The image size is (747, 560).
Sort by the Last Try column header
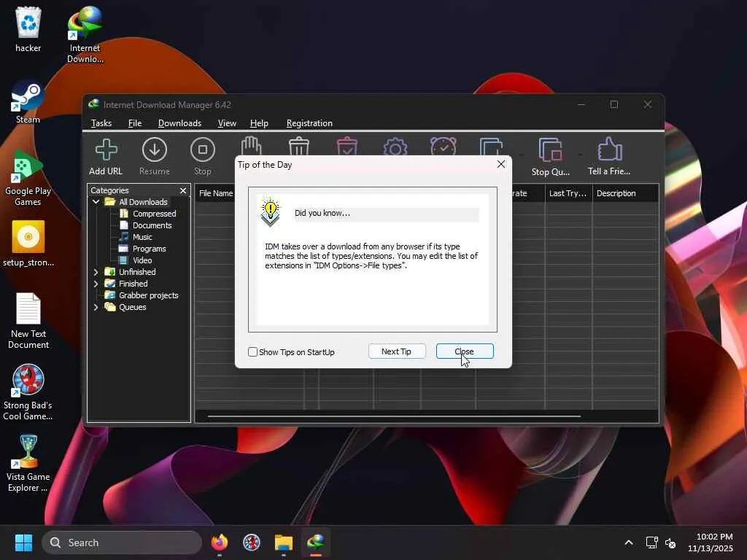click(568, 193)
